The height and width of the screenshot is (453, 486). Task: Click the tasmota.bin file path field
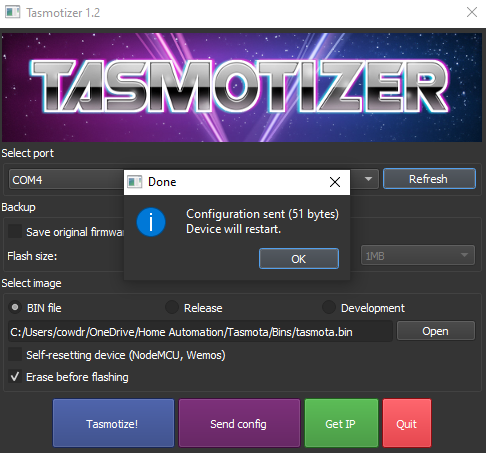[x=200, y=332]
